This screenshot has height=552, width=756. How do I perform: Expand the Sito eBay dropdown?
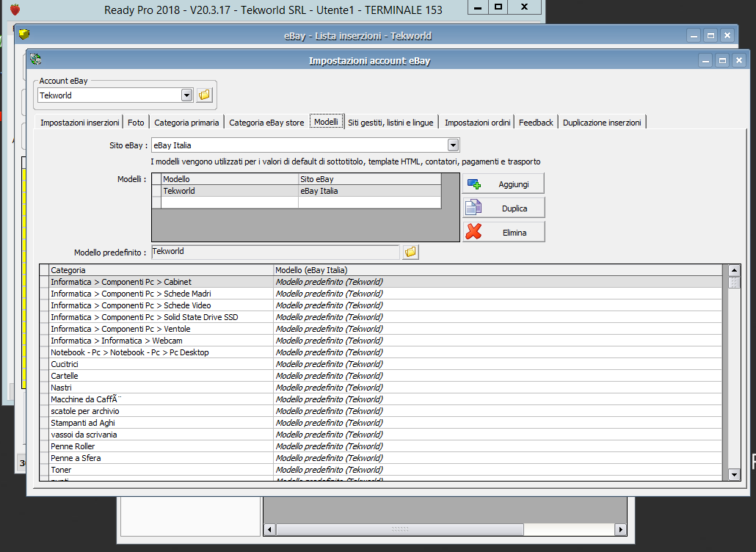(453, 145)
